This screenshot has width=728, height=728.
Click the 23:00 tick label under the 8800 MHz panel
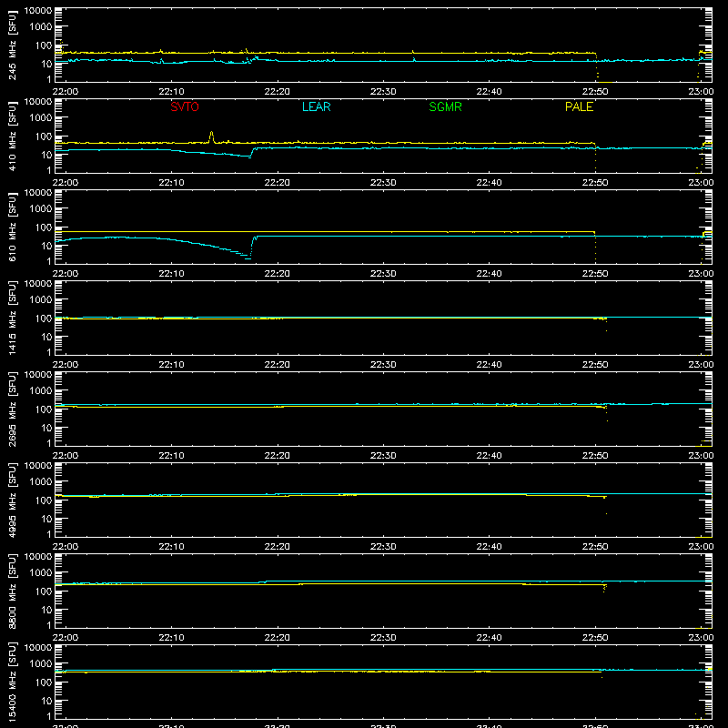[x=701, y=638]
